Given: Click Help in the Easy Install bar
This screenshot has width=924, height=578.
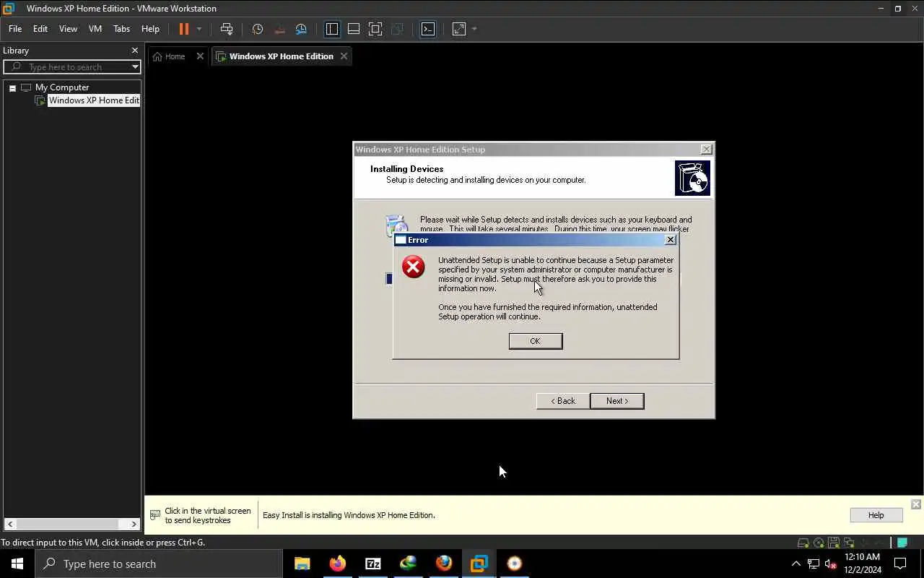Looking at the screenshot, I should click(876, 515).
